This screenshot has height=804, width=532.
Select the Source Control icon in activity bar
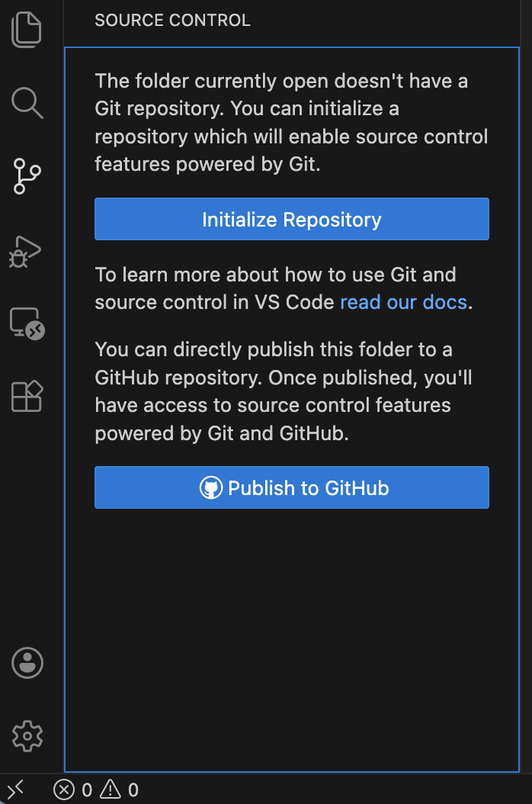[27, 177]
